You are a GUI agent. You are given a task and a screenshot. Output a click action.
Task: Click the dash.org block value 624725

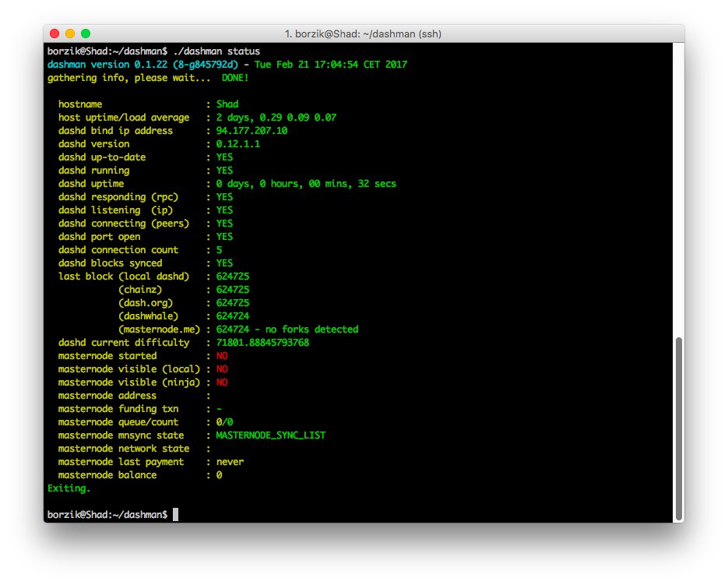(233, 303)
